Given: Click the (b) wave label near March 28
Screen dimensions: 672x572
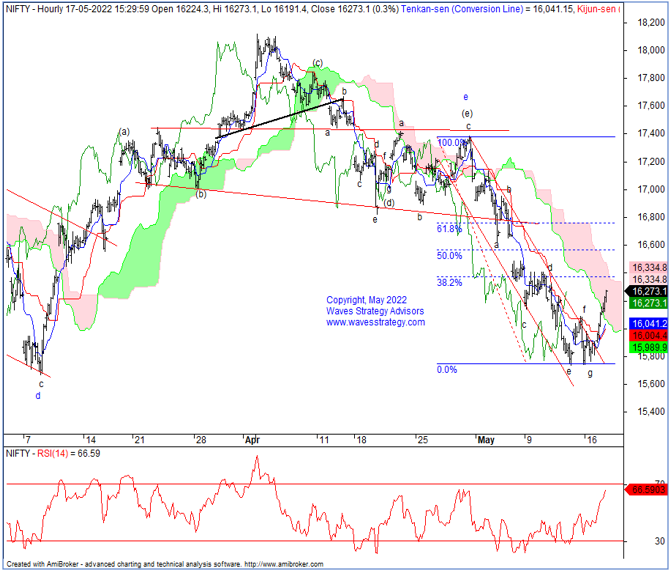Looking at the screenshot, I should [x=201, y=194].
